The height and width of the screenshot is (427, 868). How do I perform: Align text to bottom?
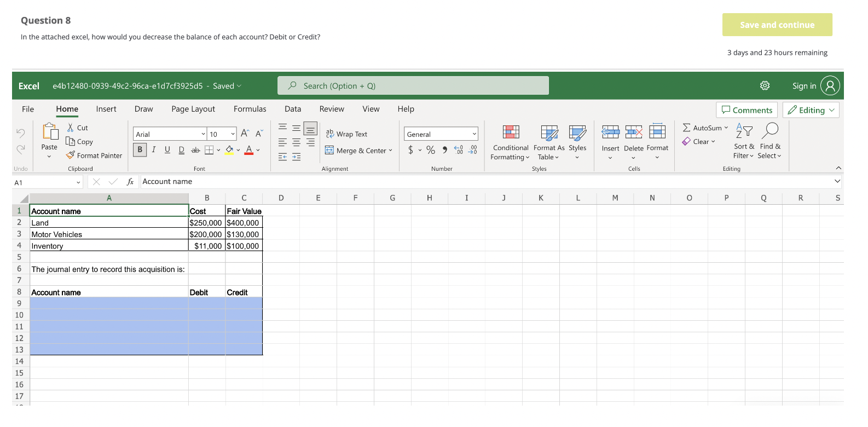(310, 128)
